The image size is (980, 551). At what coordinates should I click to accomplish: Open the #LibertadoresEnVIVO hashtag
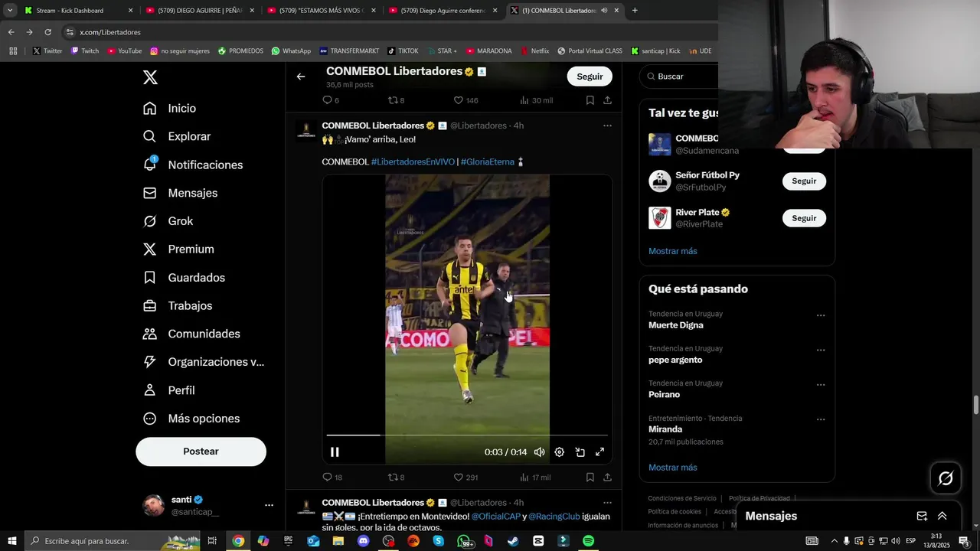(x=413, y=161)
